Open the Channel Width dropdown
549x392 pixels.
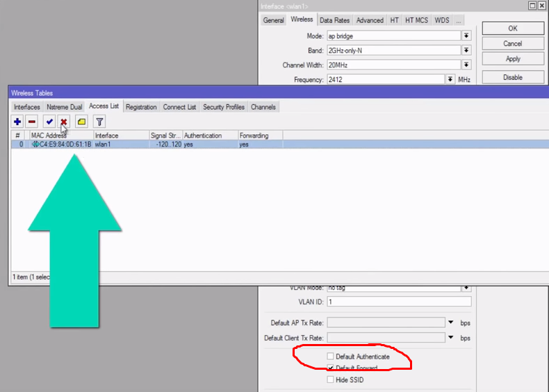pyautogui.click(x=466, y=65)
